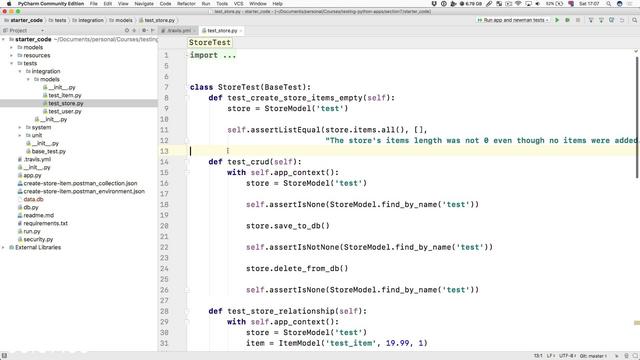
Task: Open the File menu
Action: point(93,4)
